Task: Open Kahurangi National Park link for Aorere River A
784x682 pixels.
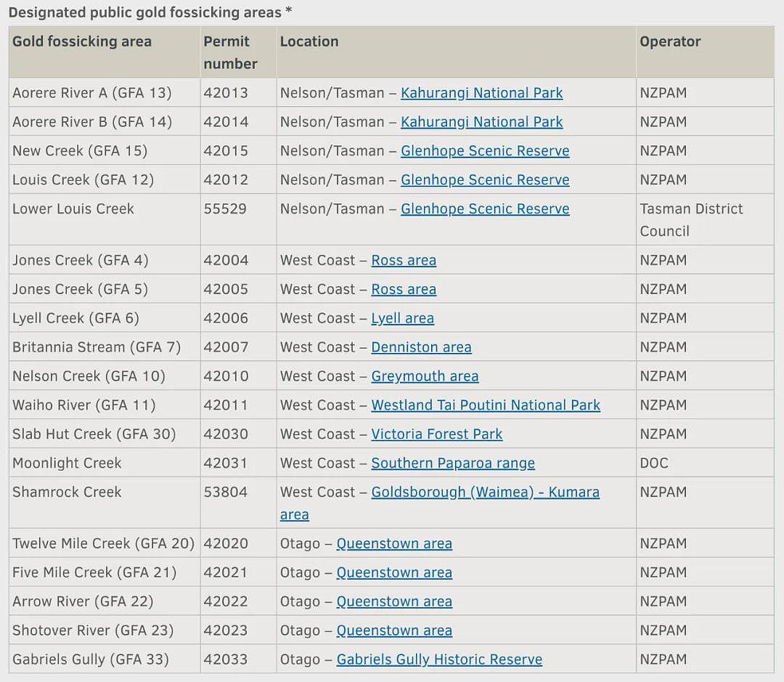Action: pos(481,93)
